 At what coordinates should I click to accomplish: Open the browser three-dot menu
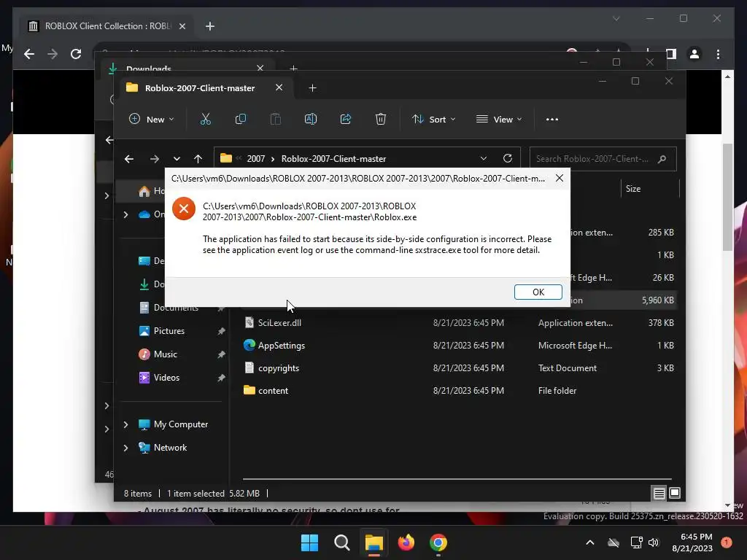718,54
